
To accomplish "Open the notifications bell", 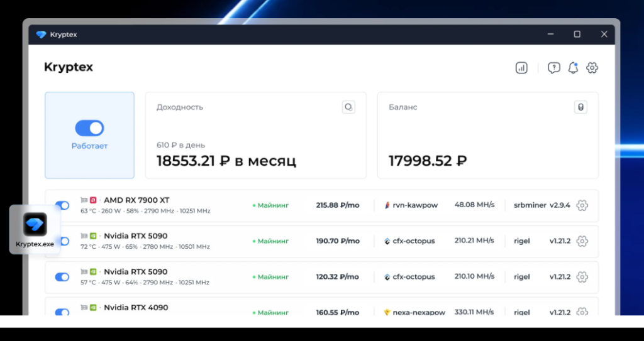I will (573, 68).
